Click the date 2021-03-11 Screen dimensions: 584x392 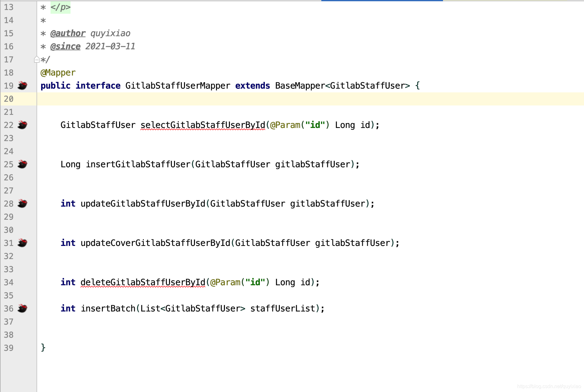pyautogui.click(x=110, y=46)
